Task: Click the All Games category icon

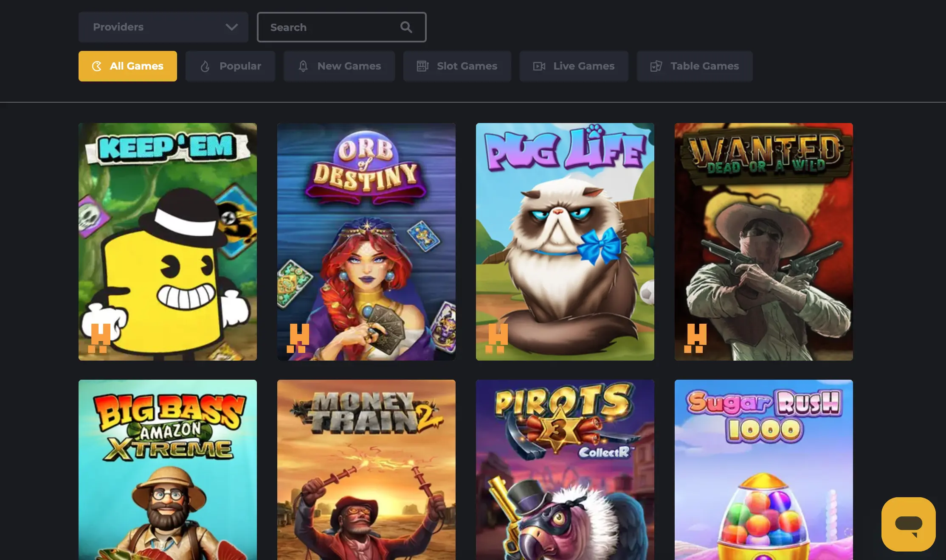Action: (97, 66)
